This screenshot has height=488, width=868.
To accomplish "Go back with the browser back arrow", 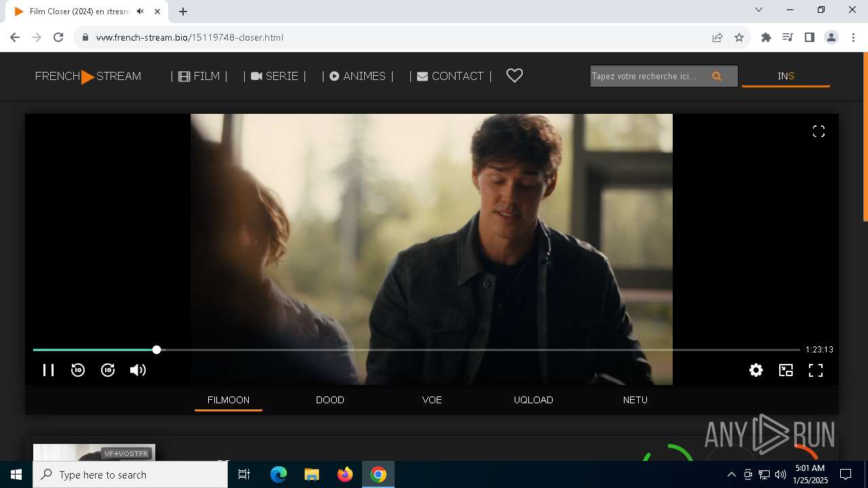I will [x=15, y=37].
